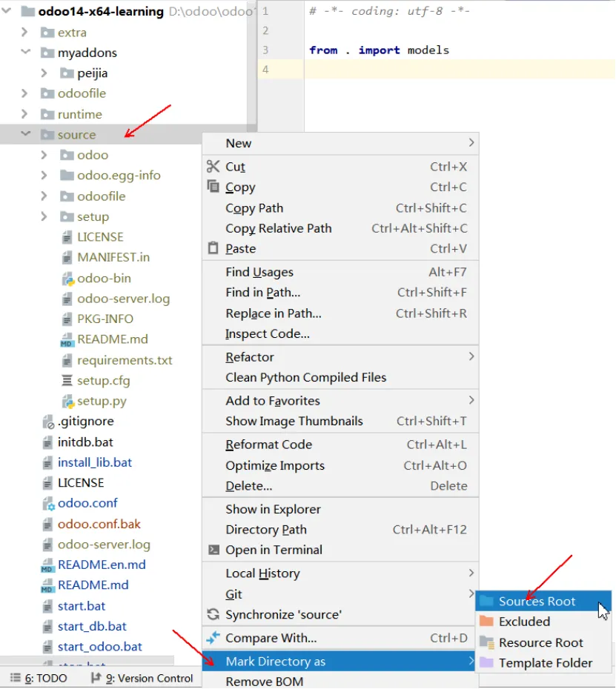Open odoo.conf.bak file
The width and height of the screenshot is (616, 689).
click(99, 524)
